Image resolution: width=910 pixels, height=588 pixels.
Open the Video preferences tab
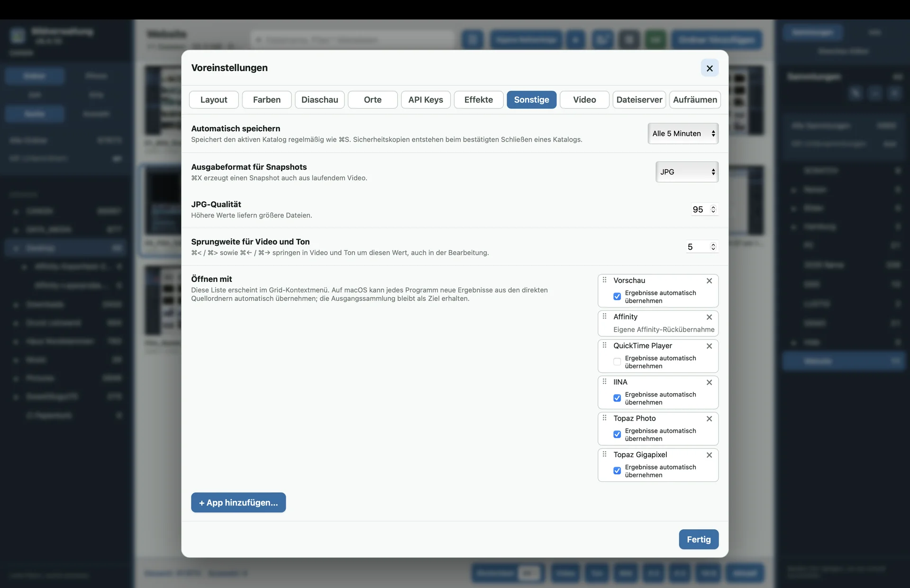point(584,100)
